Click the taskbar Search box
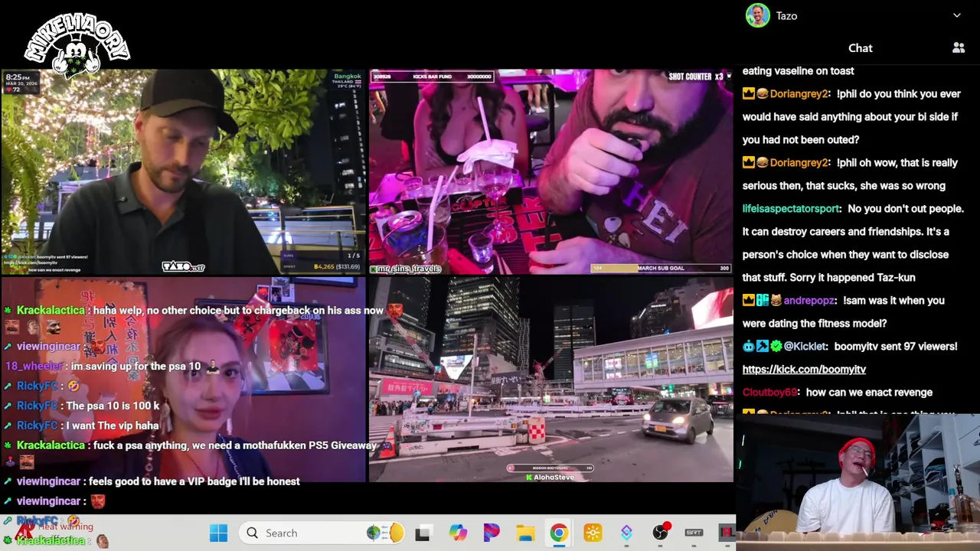This screenshot has width=980, height=551. tap(323, 533)
